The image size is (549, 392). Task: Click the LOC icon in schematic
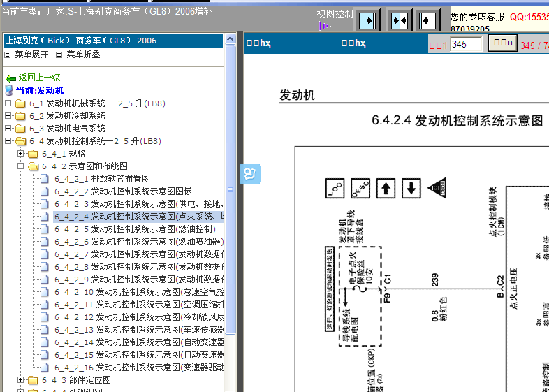(x=335, y=188)
